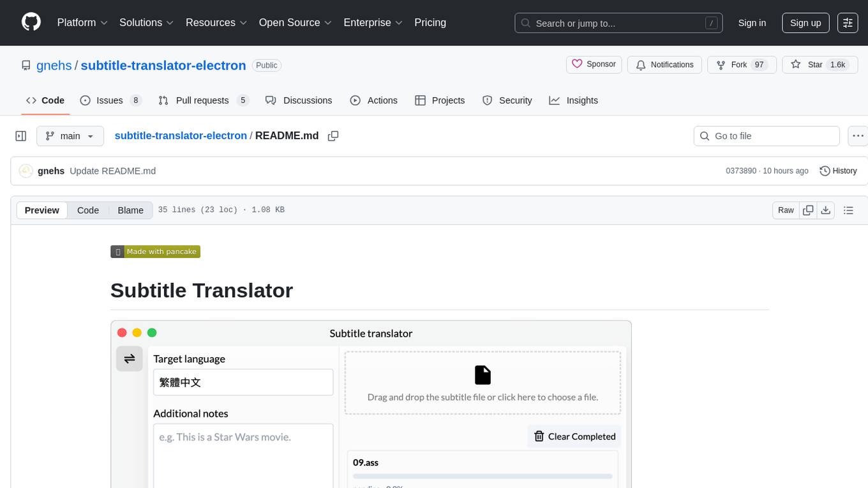Sponsor this repository
This screenshot has width=868, height=488.
pyautogui.click(x=594, y=65)
